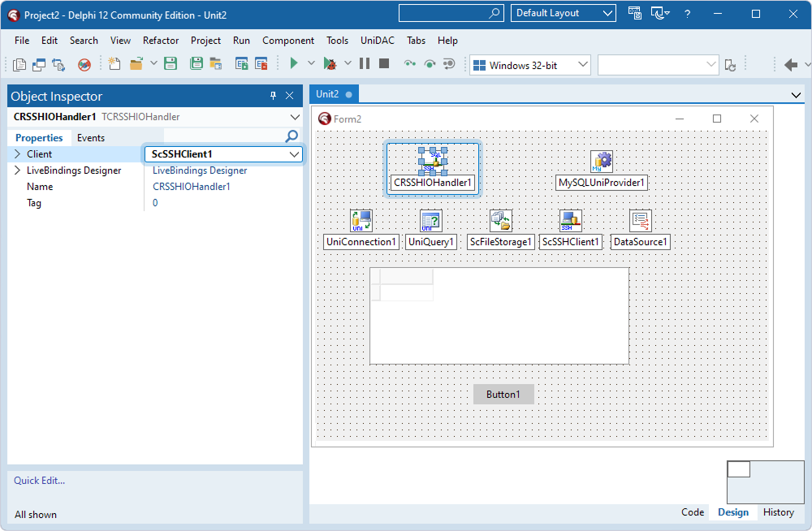This screenshot has width=812, height=531.
Task: Open the ScSSHClient1 Client value dropdown
Action: point(295,154)
